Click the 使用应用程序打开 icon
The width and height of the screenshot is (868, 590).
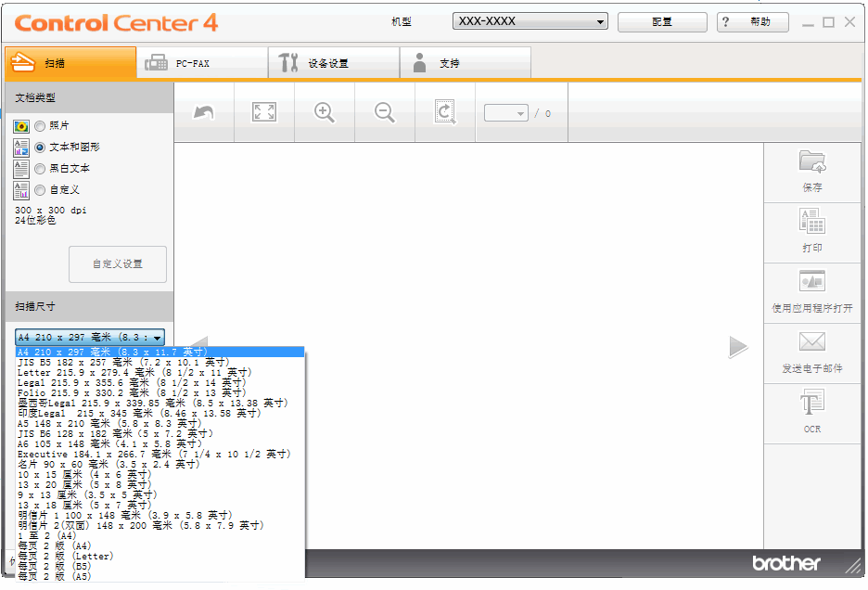812,281
